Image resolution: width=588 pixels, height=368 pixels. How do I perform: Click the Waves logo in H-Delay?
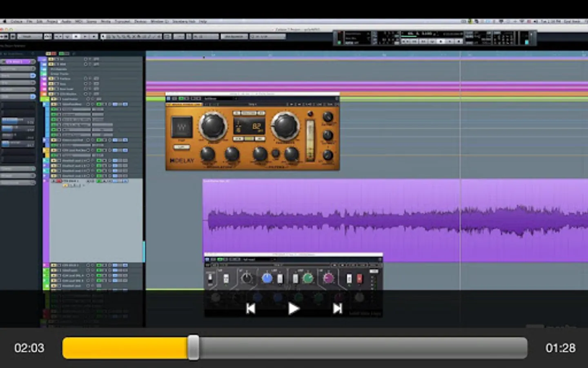click(182, 127)
